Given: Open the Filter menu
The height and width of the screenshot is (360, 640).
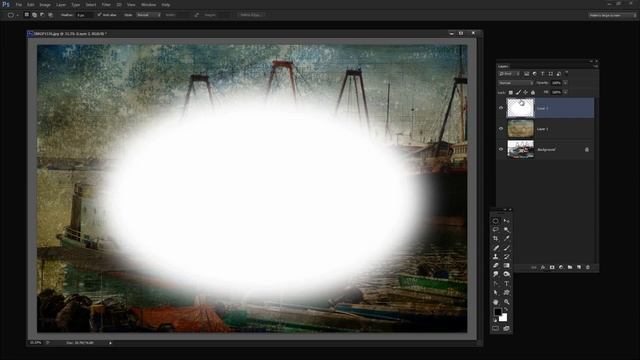Looking at the screenshot, I should point(106,5).
